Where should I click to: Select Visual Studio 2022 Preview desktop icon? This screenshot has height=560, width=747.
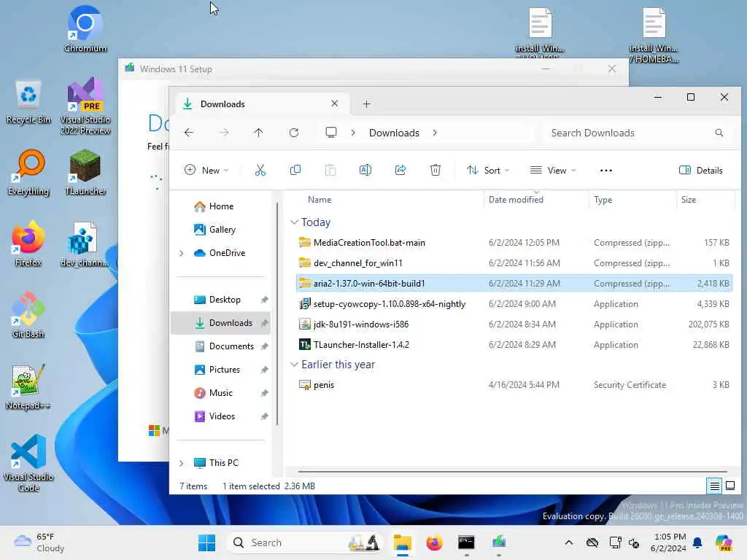(x=85, y=106)
